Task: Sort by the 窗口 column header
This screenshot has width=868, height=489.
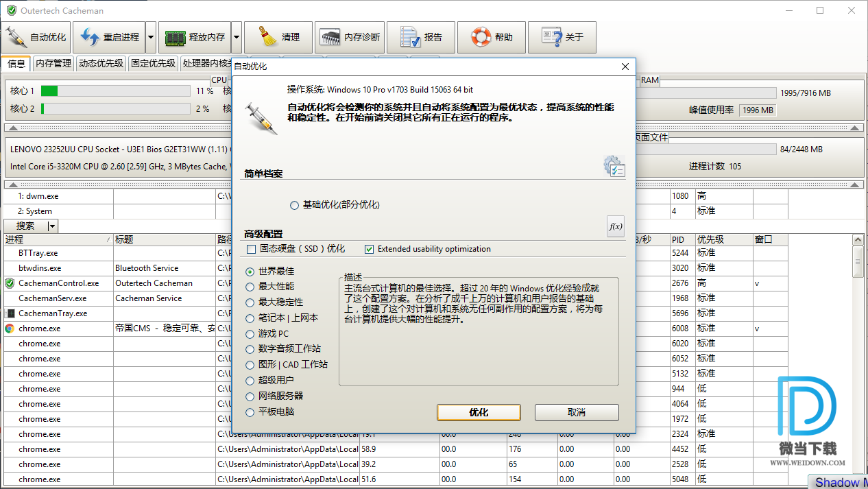Action: [770, 240]
